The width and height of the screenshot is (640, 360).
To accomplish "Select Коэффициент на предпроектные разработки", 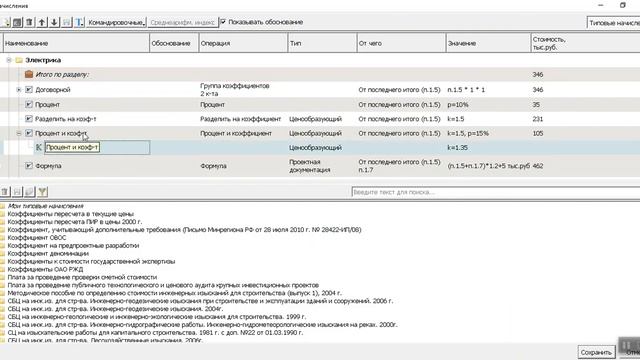I will coord(73,246).
